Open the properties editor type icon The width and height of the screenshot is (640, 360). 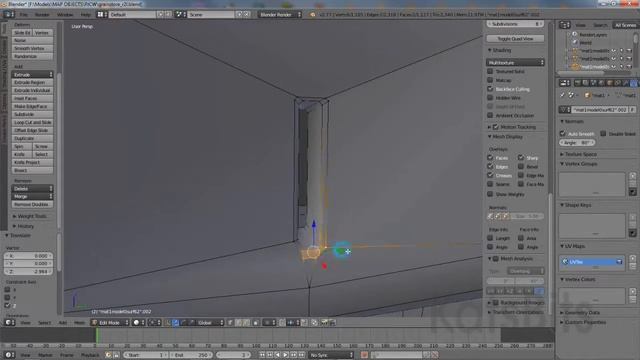click(564, 83)
